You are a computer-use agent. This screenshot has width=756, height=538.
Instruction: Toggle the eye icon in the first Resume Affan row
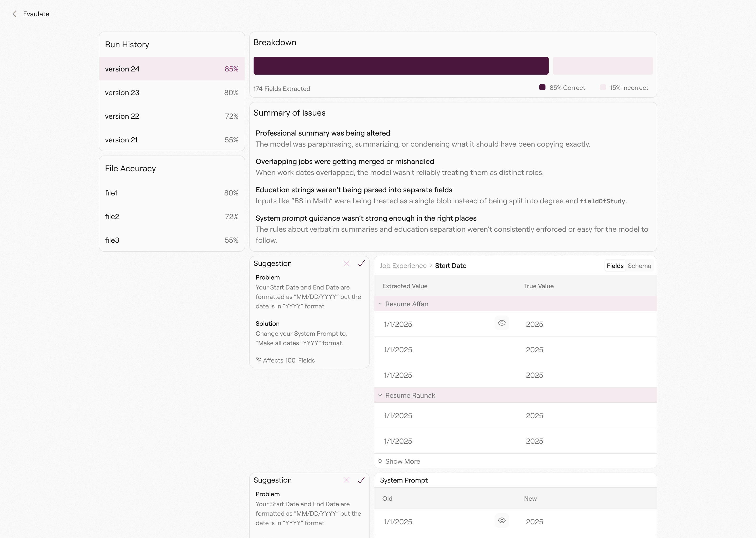pyautogui.click(x=502, y=323)
